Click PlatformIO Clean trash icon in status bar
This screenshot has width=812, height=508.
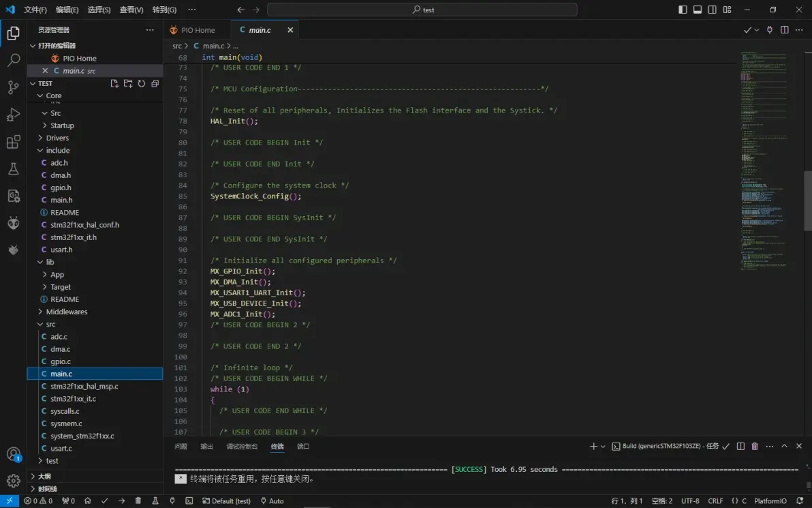coord(138,500)
